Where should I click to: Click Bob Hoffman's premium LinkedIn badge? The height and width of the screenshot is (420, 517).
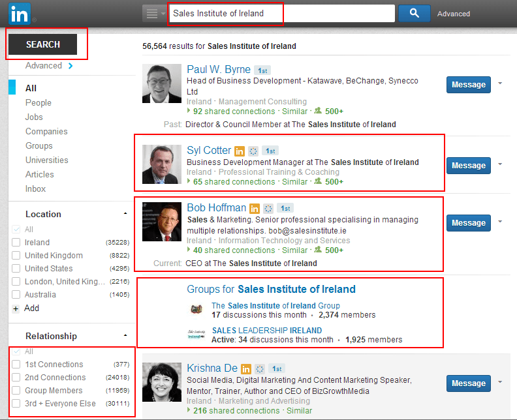pyautogui.click(x=254, y=209)
